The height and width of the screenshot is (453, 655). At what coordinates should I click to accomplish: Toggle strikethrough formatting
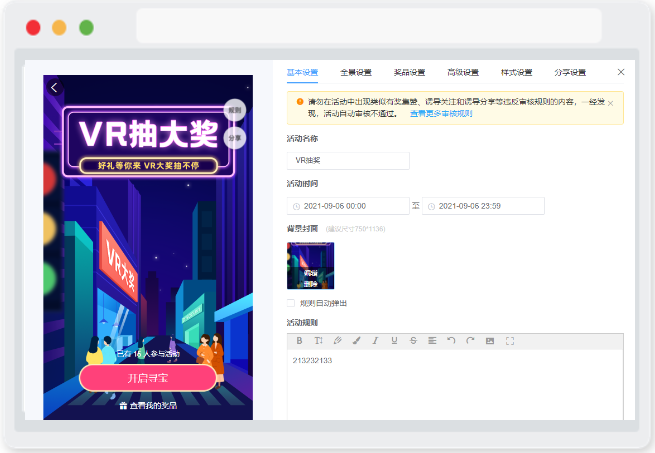click(413, 341)
